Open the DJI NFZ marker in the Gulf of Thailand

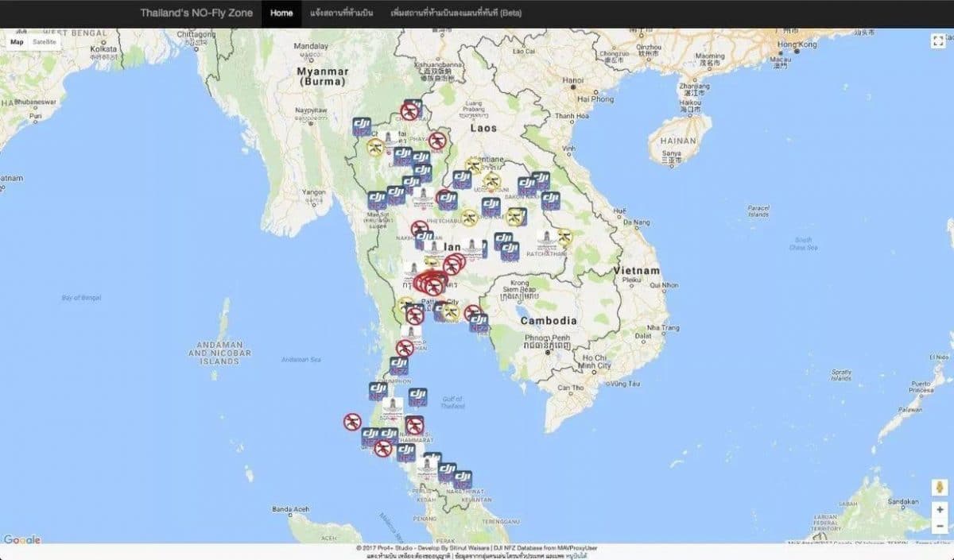pos(417,397)
